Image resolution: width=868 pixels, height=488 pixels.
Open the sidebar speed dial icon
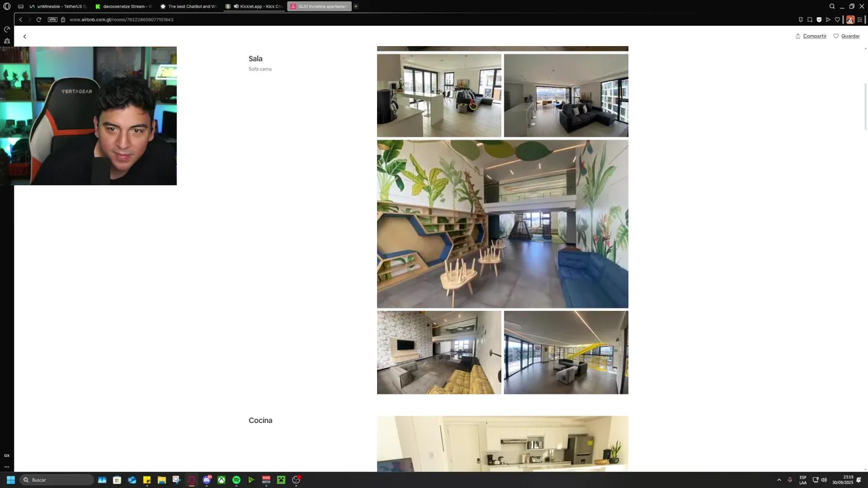coord(7,41)
